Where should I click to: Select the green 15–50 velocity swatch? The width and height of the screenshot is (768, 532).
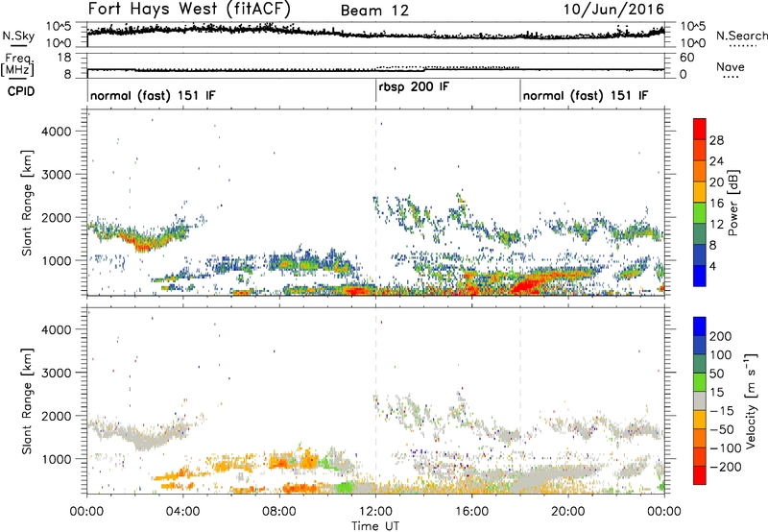700,382
